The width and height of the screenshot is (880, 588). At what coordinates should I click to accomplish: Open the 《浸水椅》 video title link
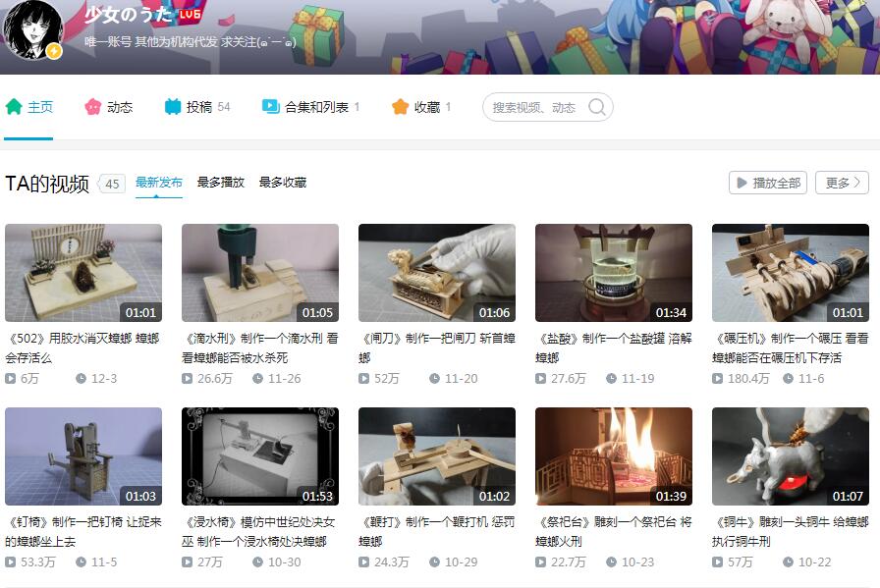click(x=259, y=531)
